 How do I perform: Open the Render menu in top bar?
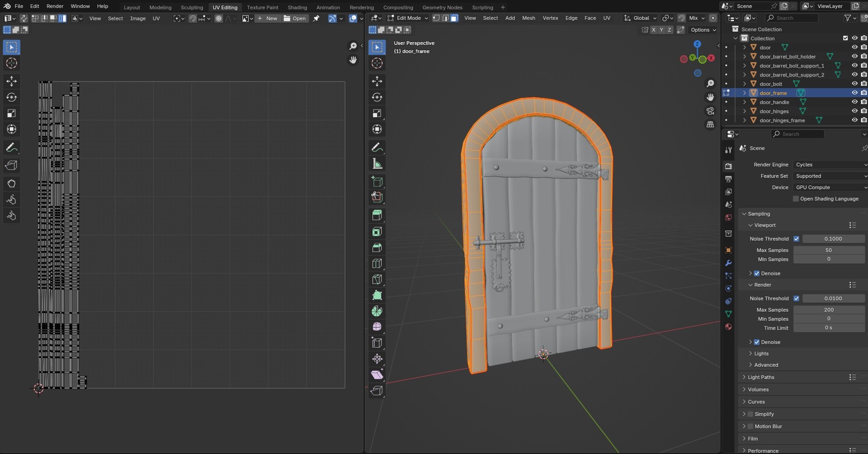(55, 6)
